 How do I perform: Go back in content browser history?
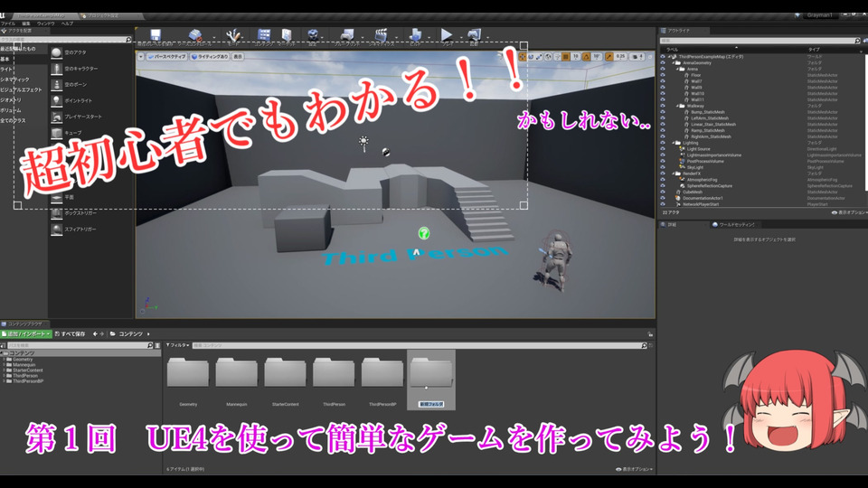coord(95,334)
